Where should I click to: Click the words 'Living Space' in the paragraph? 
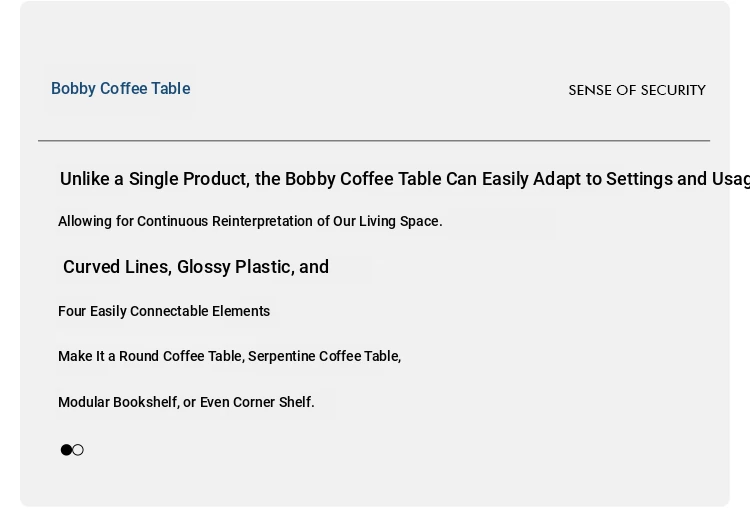click(400, 221)
